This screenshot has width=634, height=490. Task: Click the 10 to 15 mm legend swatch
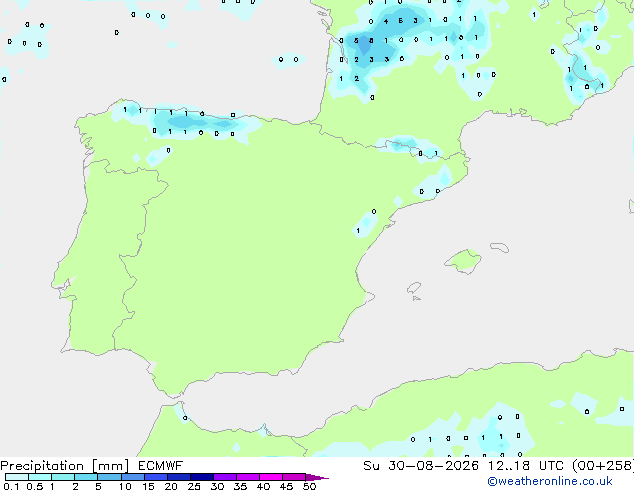(x=132, y=477)
